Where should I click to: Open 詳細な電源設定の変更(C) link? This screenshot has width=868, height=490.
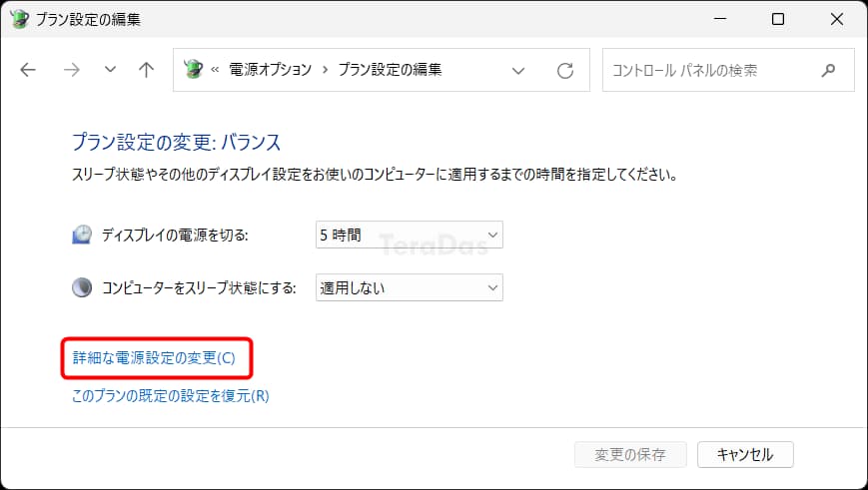pyautogui.click(x=154, y=358)
